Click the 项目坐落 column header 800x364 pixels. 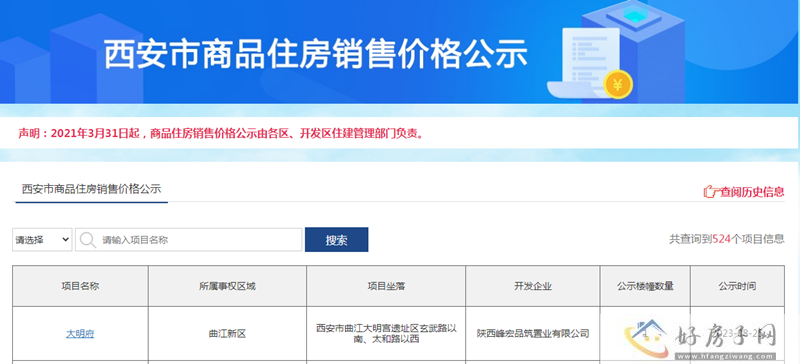point(386,286)
